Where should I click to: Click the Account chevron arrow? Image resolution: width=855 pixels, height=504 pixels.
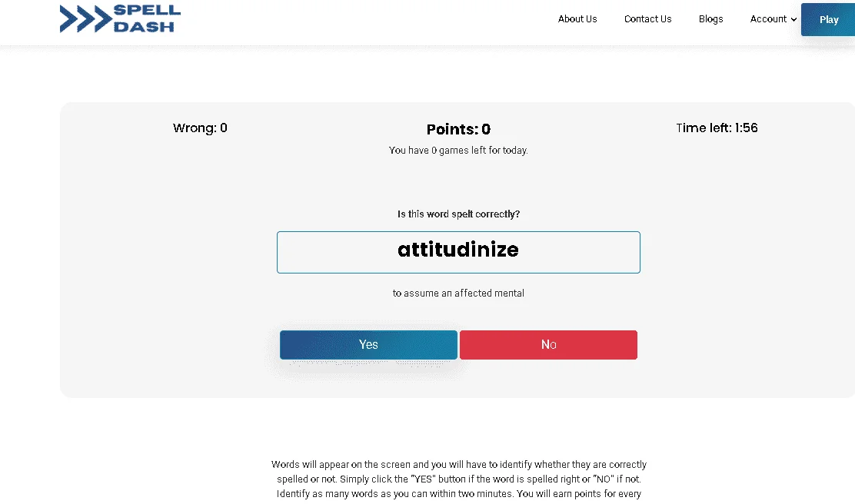pos(793,20)
